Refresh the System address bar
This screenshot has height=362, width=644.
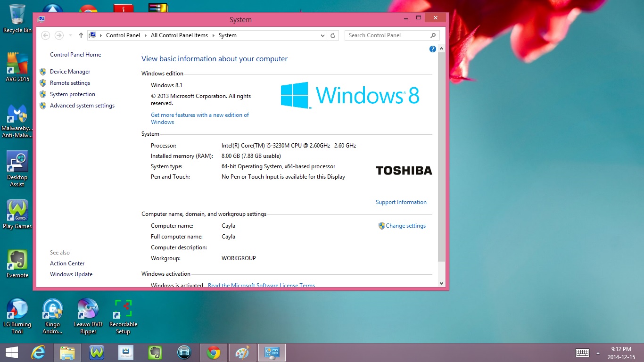(333, 35)
